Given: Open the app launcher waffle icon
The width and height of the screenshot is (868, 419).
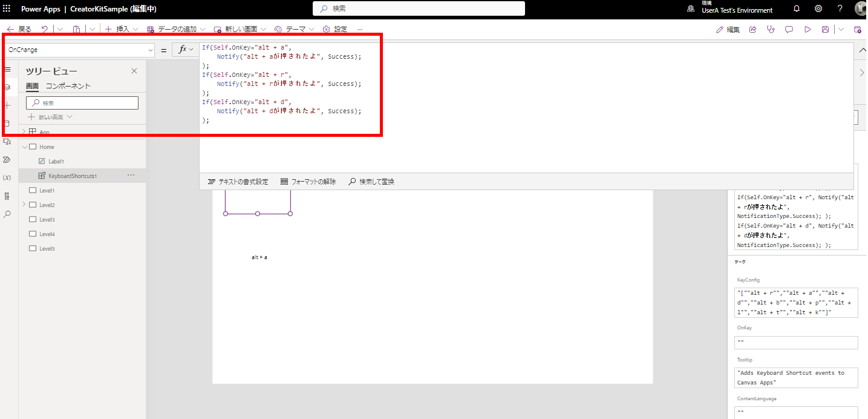Looking at the screenshot, I should pyautogui.click(x=7, y=9).
